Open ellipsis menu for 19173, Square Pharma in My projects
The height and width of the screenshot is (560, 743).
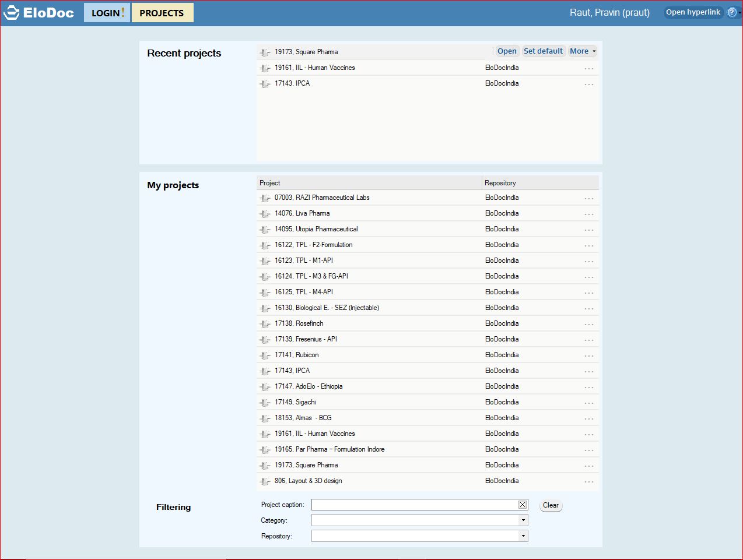click(x=589, y=466)
